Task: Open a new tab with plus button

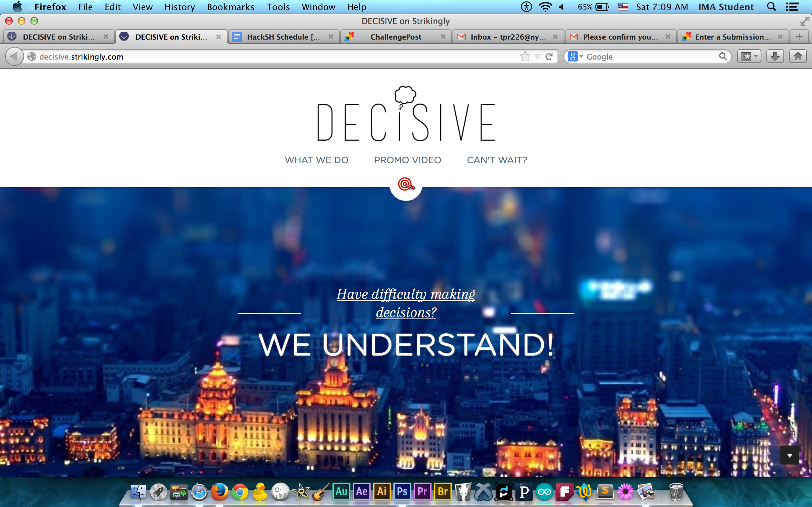Action: (x=799, y=37)
